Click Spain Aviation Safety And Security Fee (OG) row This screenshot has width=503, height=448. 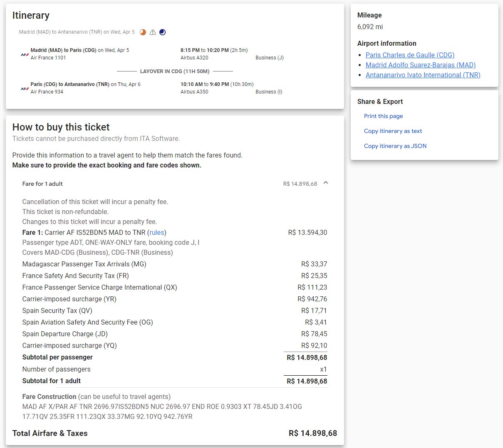[175, 322]
